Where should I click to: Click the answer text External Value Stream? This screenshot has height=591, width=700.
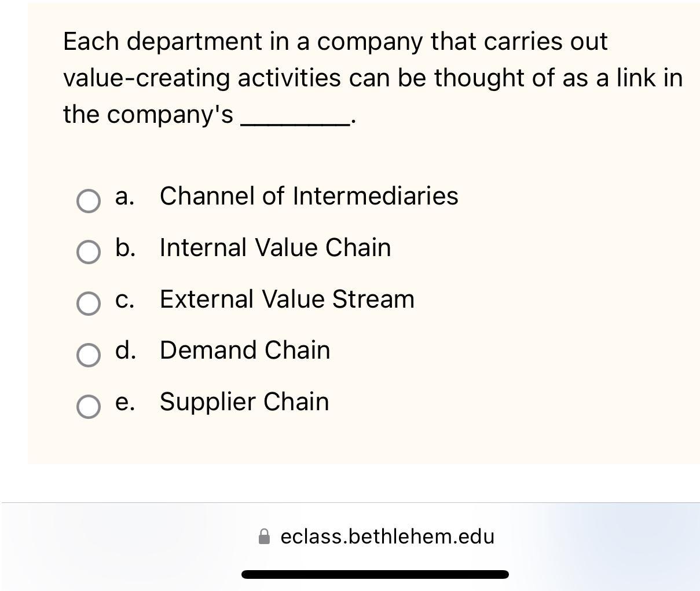(287, 300)
